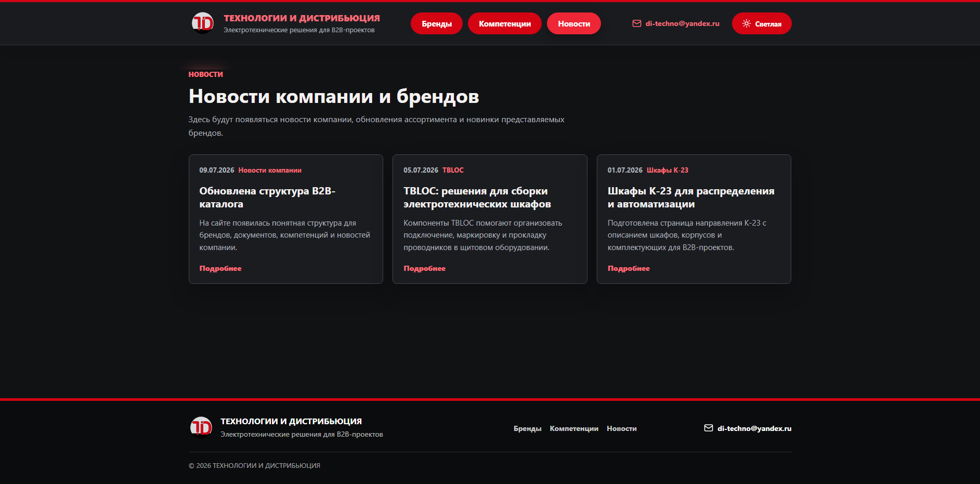Viewport: 980px width, 484px height.
Task: Open Подробнее for TBLOC news card
Action: tap(424, 268)
